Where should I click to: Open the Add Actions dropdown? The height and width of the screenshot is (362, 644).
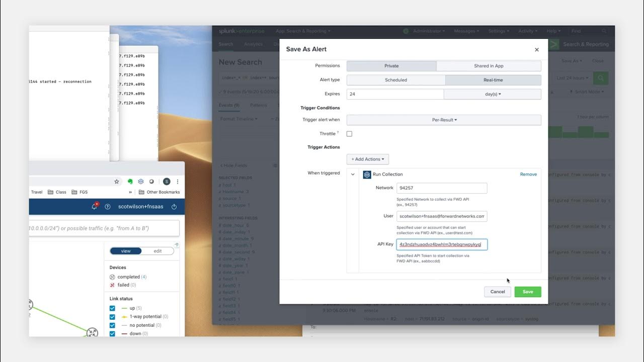coord(367,159)
